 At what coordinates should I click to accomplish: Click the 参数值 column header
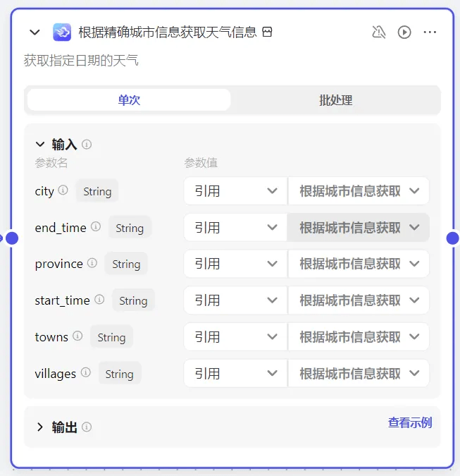tap(201, 163)
